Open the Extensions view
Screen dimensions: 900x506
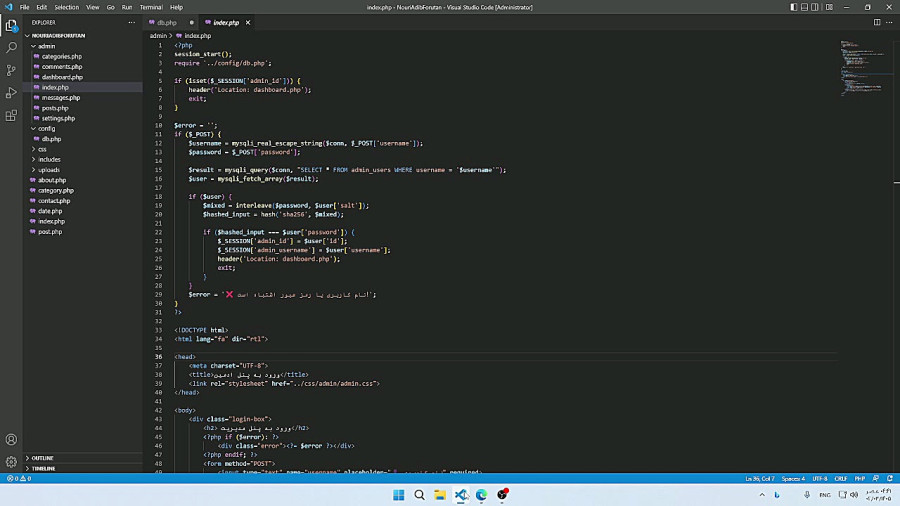(x=11, y=115)
